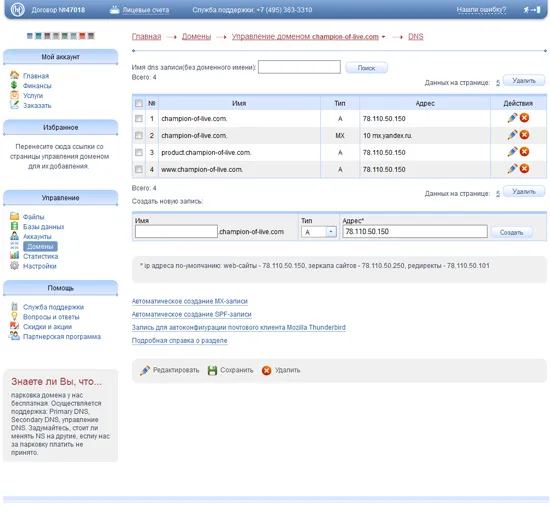This screenshot has height=513, width=550.
Task: Toggle the select-all checkbox in the table header
Action: tap(139, 103)
